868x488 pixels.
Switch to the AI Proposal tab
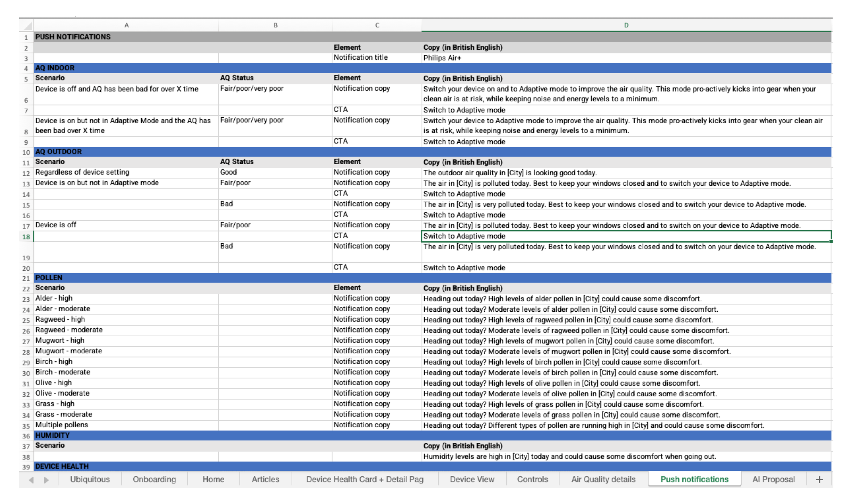click(773, 479)
